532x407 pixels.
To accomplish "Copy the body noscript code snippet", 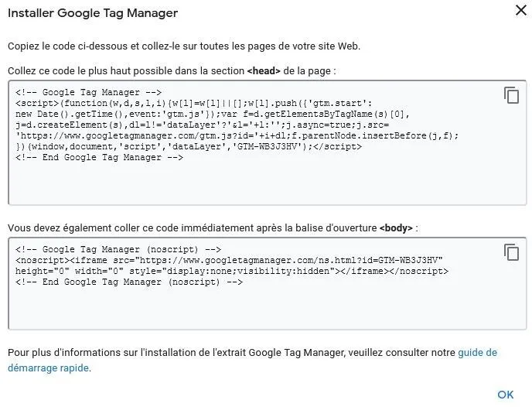I will point(511,252).
